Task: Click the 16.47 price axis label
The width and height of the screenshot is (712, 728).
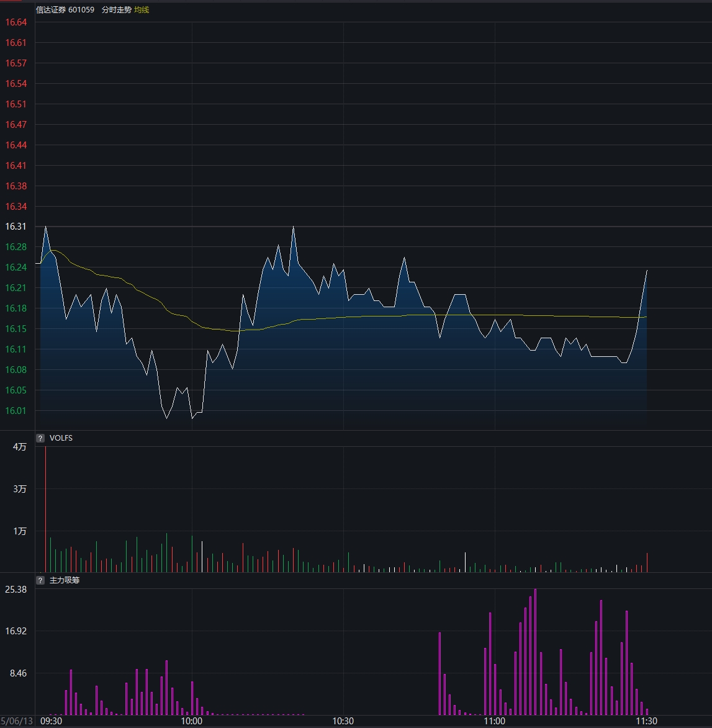Action: (x=16, y=124)
